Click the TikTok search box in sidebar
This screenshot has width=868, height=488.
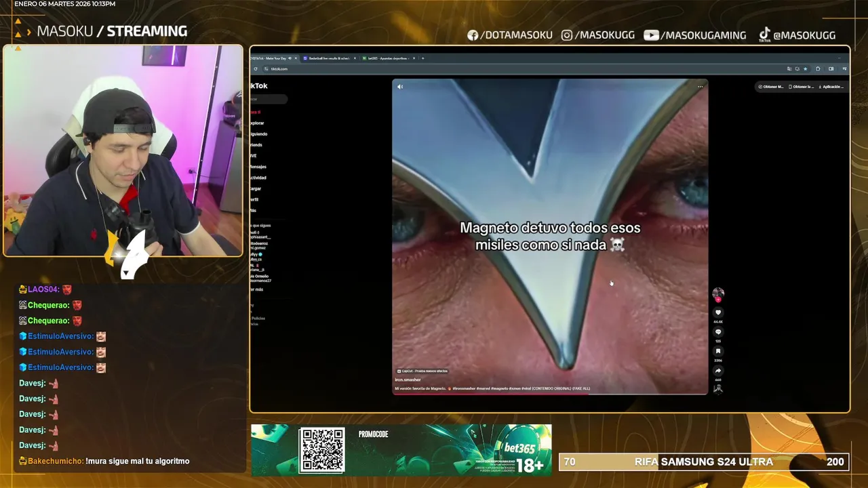(x=269, y=99)
